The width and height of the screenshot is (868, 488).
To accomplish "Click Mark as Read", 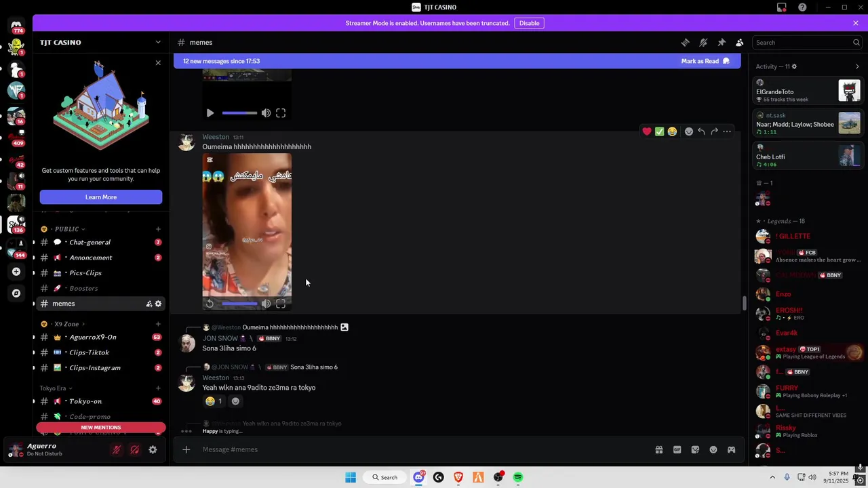I will [x=705, y=61].
